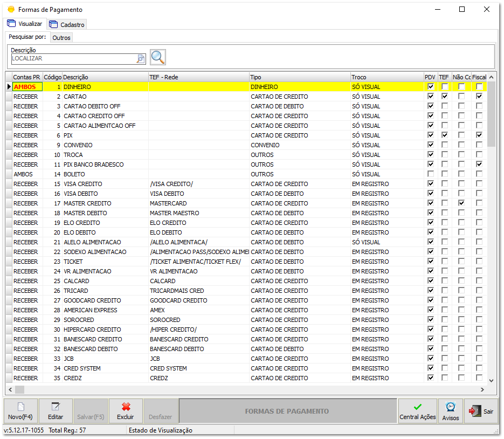Uncheck PDV checkbox for DINHEIRO row
The image size is (504, 439).
(430, 87)
